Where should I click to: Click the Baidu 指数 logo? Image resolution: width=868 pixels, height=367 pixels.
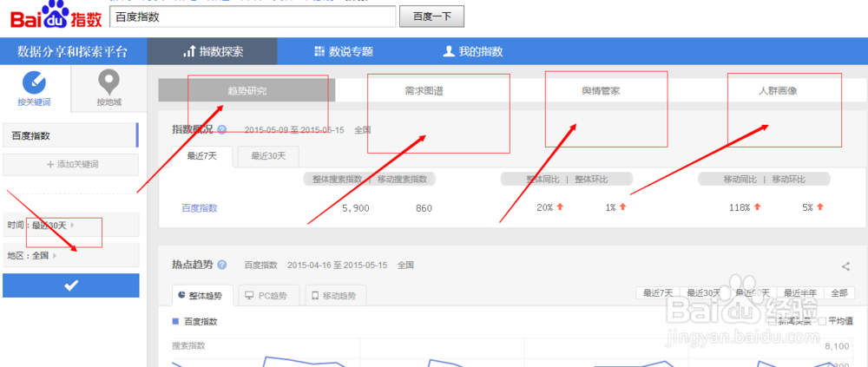[x=56, y=16]
